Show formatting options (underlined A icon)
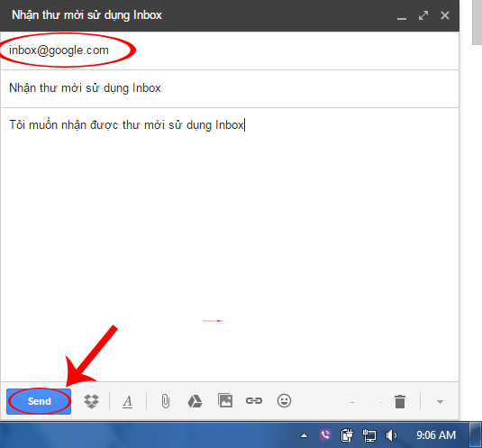482x448 pixels. 128,401
